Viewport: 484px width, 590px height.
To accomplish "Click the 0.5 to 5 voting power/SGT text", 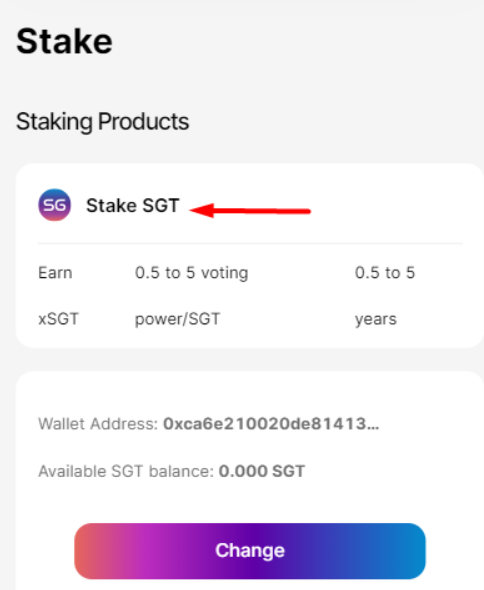I will click(x=192, y=296).
